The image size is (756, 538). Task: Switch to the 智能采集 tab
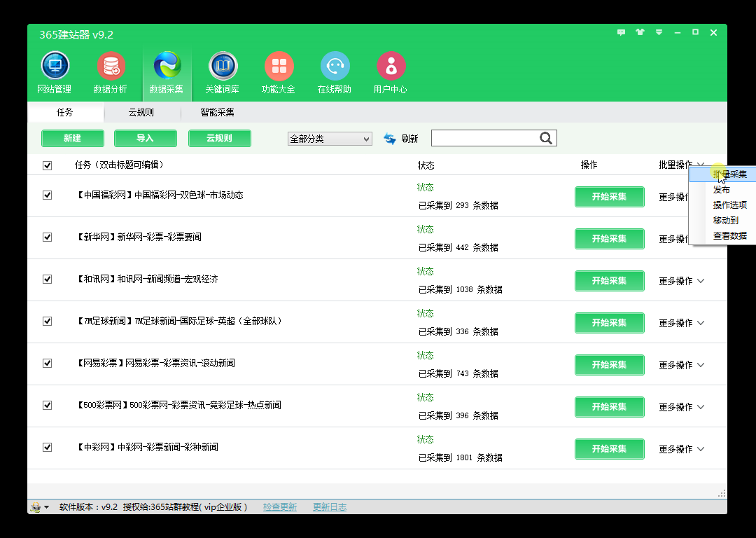coord(218,112)
